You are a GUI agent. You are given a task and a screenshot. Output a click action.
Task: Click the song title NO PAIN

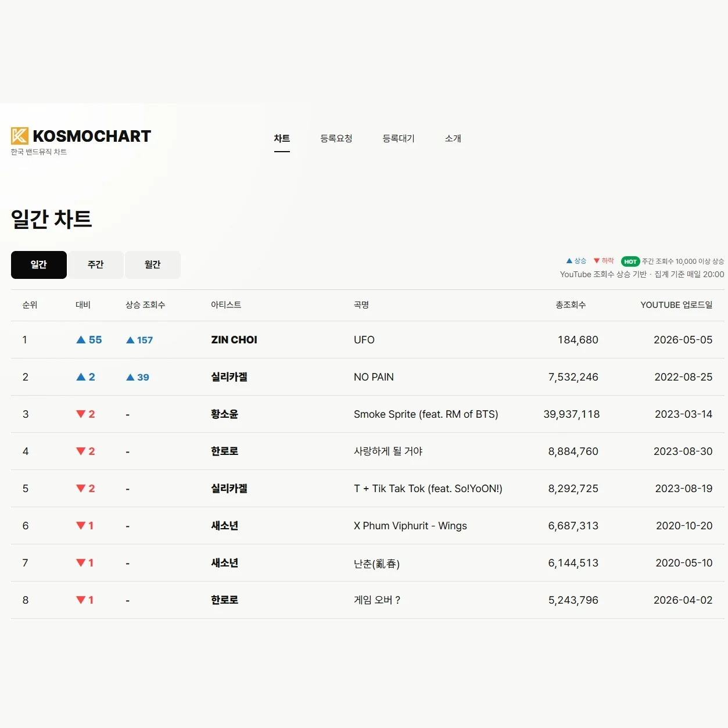(374, 377)
